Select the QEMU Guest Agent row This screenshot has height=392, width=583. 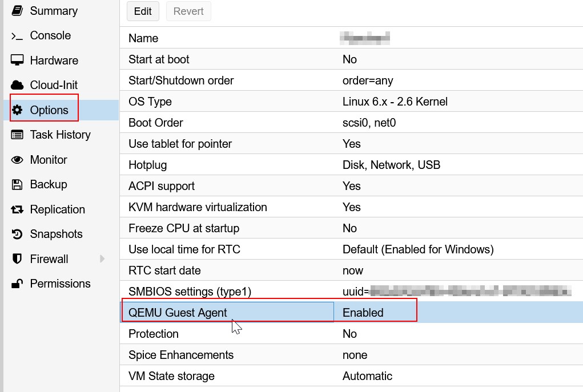[228, 312]
